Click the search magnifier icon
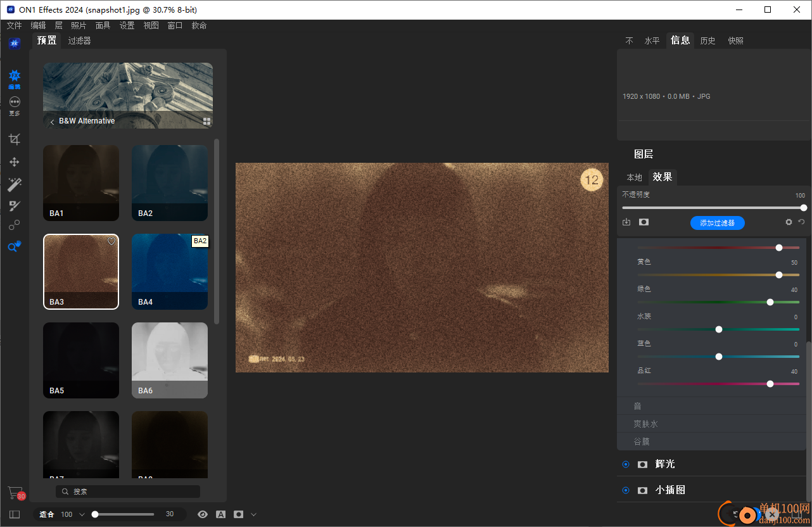Viewport: 812px width, 527px height. point(65,492)
